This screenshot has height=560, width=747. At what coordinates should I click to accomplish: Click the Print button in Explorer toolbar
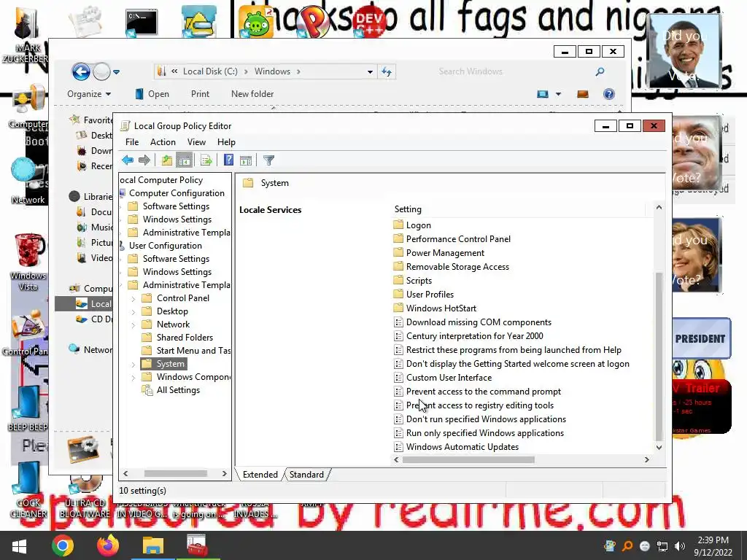(x=200, y=94)
